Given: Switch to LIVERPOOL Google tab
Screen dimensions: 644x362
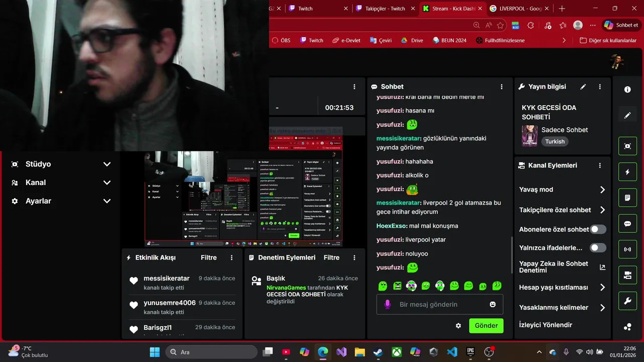Looking at the screenshot, I should click(519, 9).
